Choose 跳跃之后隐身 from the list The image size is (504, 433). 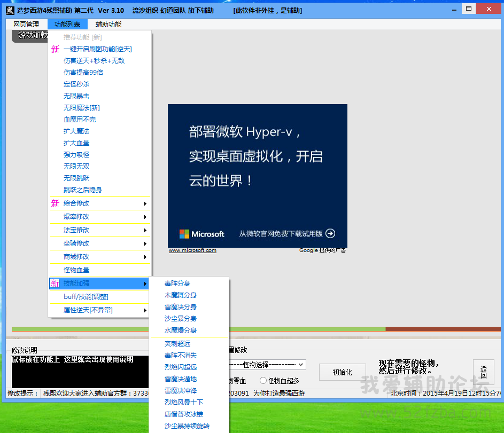(x=99, y=190)
